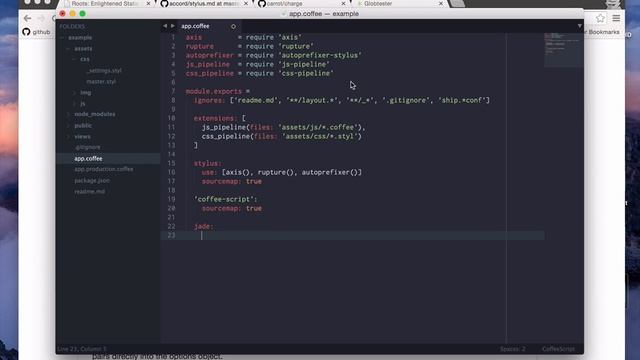Collapse the css folder
Image resolution: width=640 pixels, height=360 pixels.
tap(74, 59)
